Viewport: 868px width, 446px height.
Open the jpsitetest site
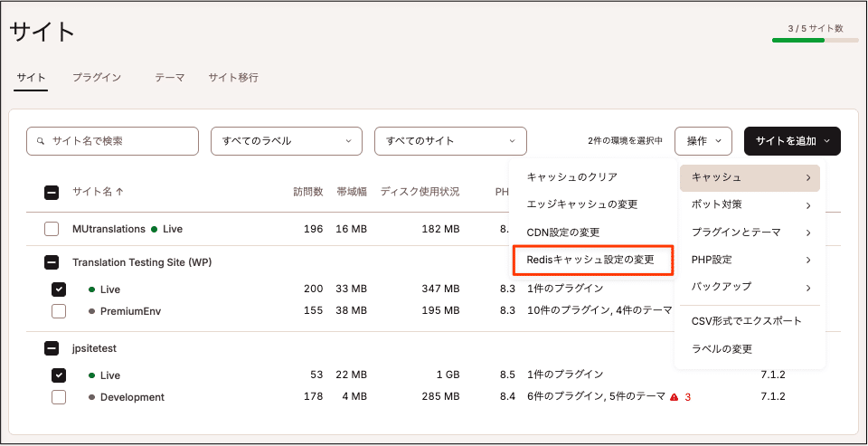(x=94, y=348)
